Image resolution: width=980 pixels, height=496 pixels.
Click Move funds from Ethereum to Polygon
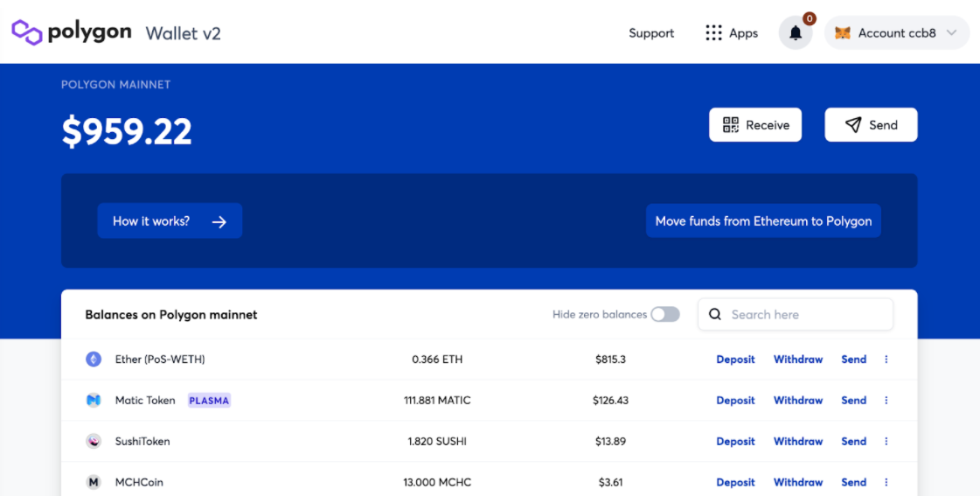tap(763, 220)
